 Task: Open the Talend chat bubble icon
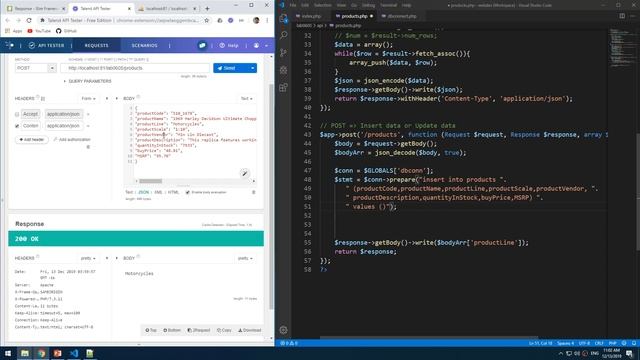tap(202, 45)
